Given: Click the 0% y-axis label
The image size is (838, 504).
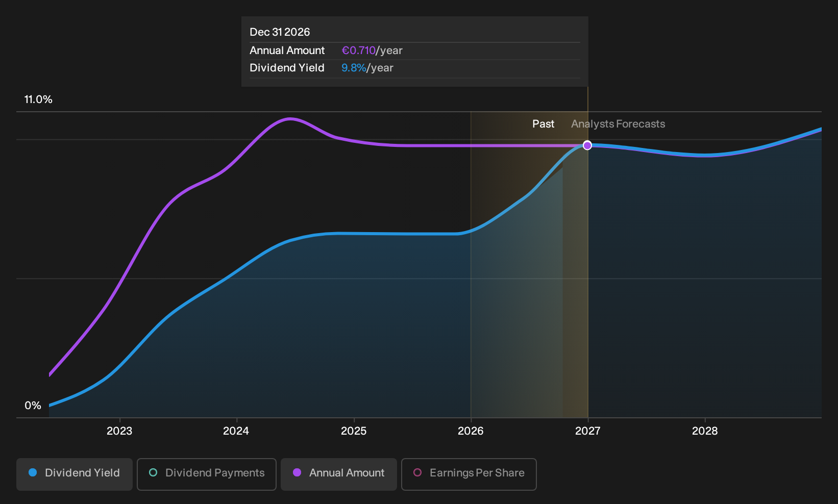Looking at the screenshot, I should (33, 406).
